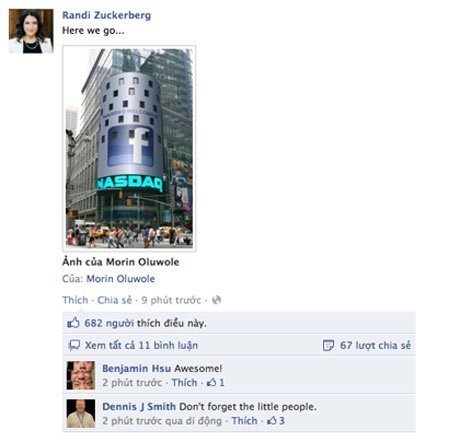This screenshot has width=460, height=442.
Task: Open Dennis J Smith's avatar thumbnail
Action: coord(81,413)
